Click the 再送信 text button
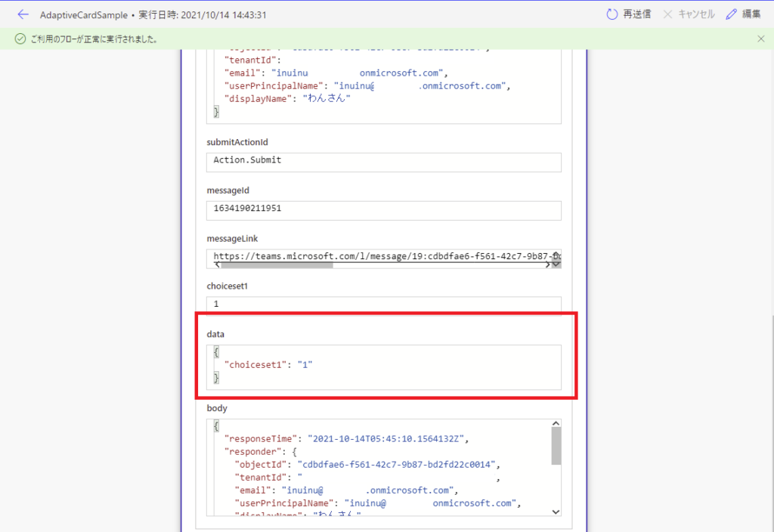Image resolution: width=774 pixels, height=532 pixels. point(636,14)
